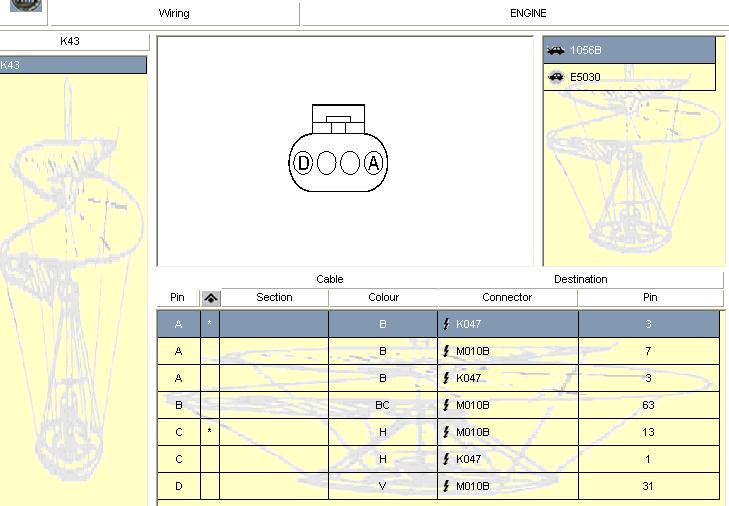The height and width of the screenshot is (506, 729).
Task: Click lightning icon in M010B pin 13 row
Action: (446, 432)
